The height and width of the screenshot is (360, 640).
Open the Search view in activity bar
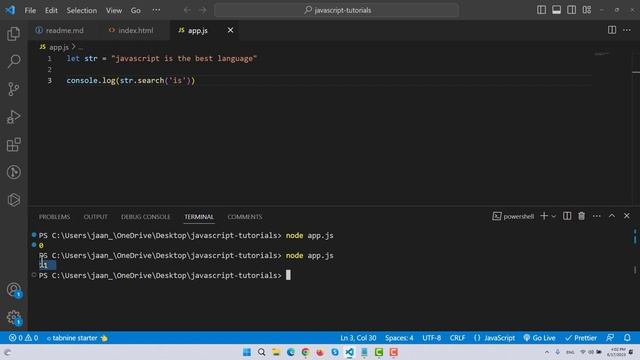coord(13,61)
